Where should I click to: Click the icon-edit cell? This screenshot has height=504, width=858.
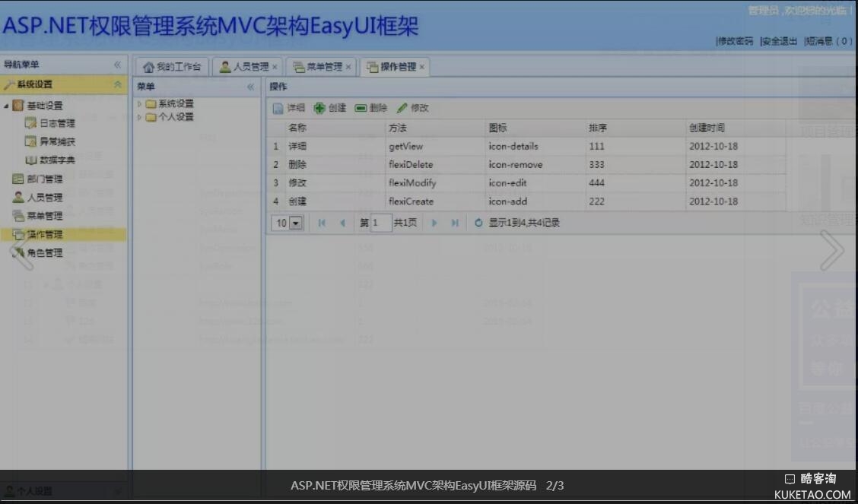coord(535,183)
